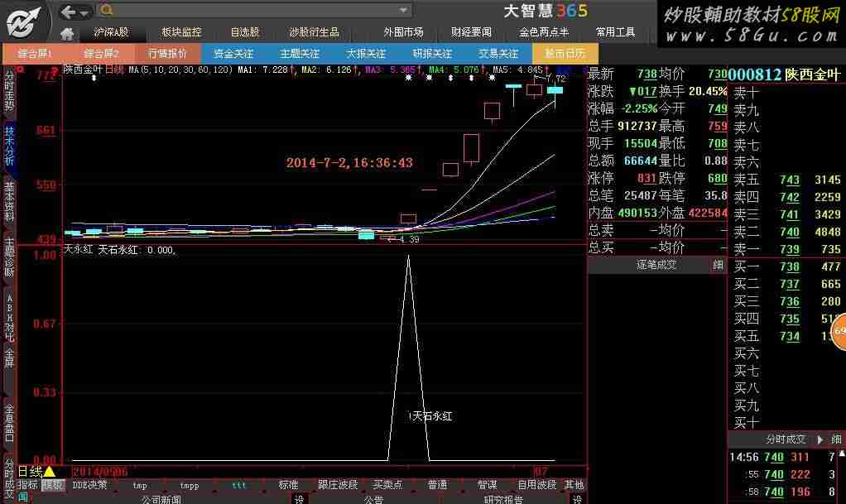Open the 沪深A股 menu
This screenshot has width=846, height=504.
[x=111, y=32]
